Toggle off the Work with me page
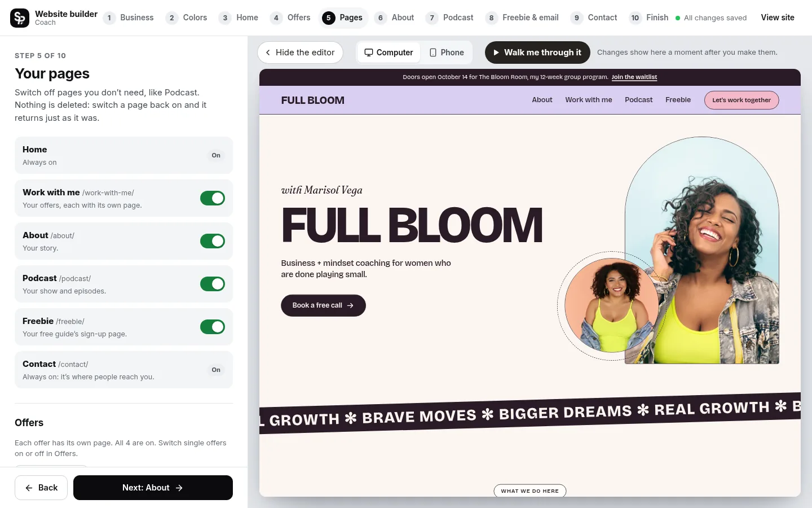This screenshot has width=812, height=508. tap(213, 198)
